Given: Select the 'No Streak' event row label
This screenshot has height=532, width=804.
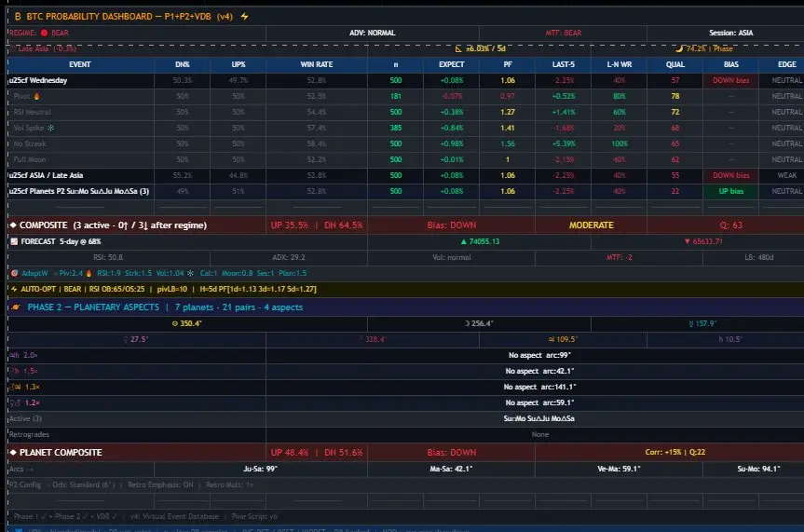Looking at the screenshot, I should click(x=30, y=144).
